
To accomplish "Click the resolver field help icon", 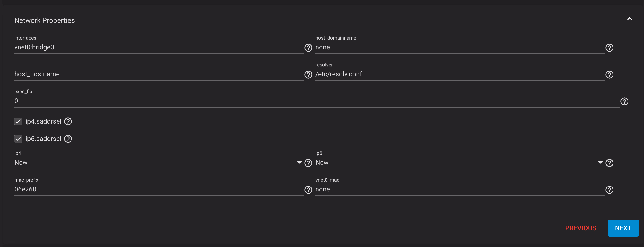I will [609, 74].
